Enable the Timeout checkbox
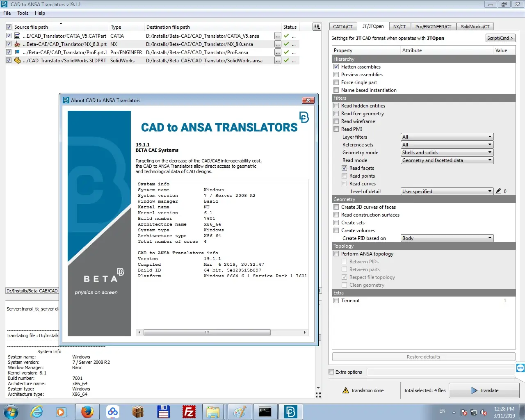525x420 pixels. click(x=336, y=301)
